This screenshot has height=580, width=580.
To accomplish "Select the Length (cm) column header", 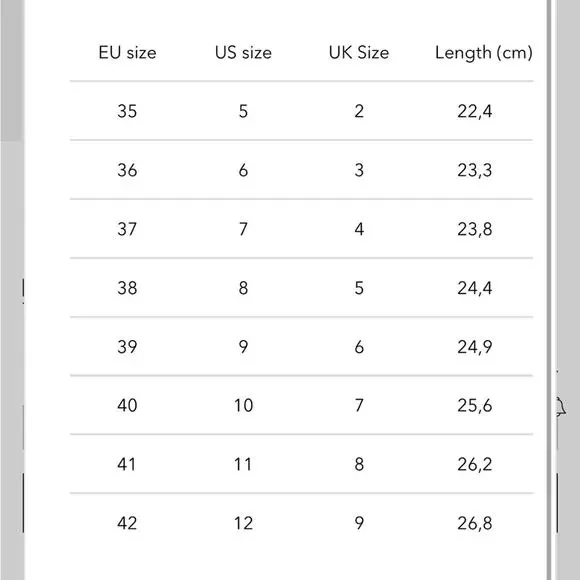I will (x=484, y=53).
